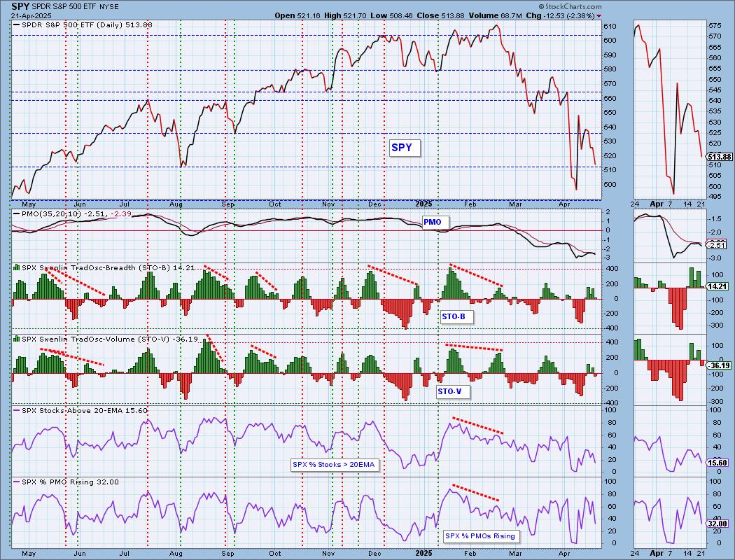The height and width of the screenshot is (560, 735).
Task: Click the -36.19 STO-V value tag
Action: tap(719, 365)
